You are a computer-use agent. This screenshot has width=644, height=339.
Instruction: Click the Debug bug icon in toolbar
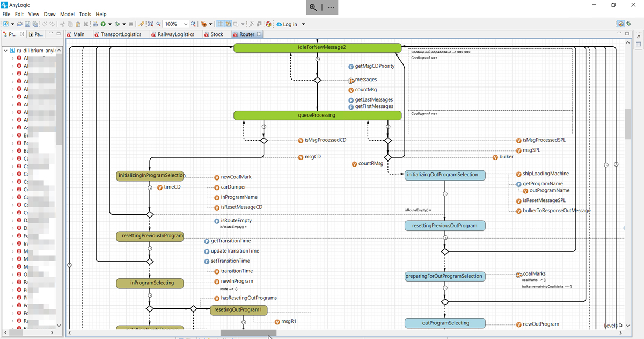click(117, 24)
